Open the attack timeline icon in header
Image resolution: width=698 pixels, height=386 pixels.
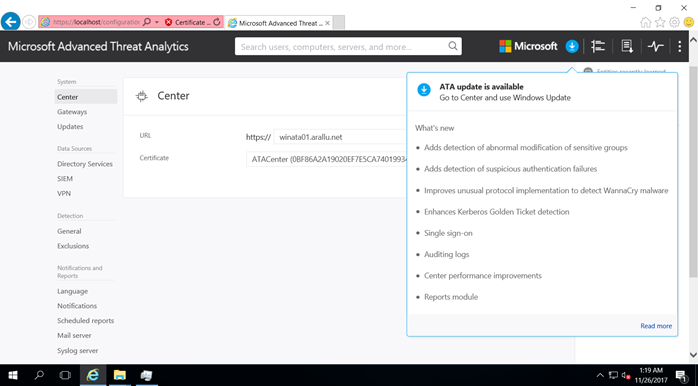(x=598, y=46)
